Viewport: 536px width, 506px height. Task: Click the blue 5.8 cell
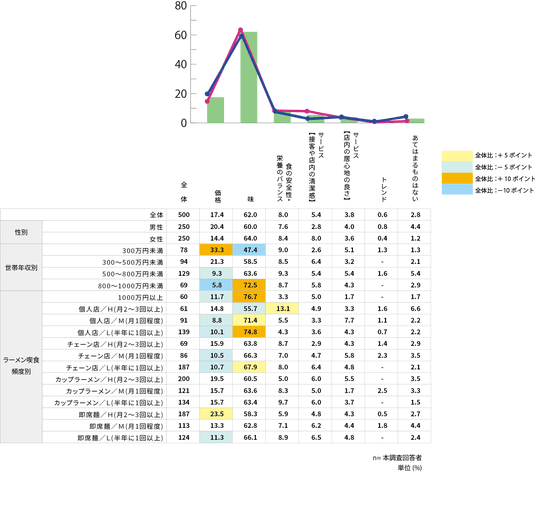(x=216, y=285)
